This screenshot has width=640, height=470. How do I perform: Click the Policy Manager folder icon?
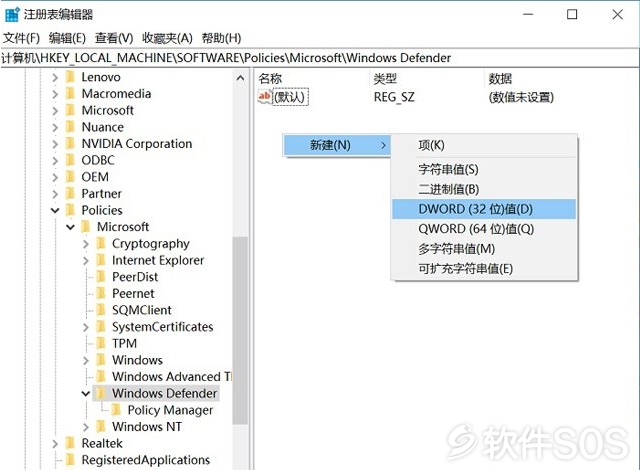[117, 410]
